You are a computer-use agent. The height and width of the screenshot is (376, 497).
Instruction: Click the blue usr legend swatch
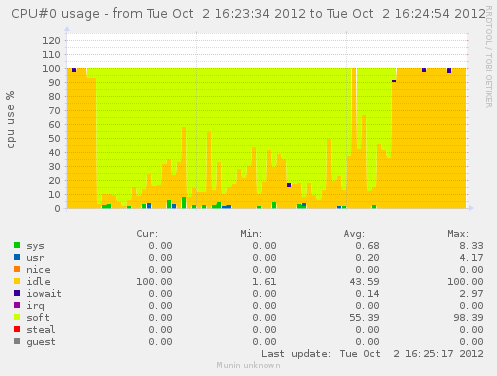(x=17, y=257)
